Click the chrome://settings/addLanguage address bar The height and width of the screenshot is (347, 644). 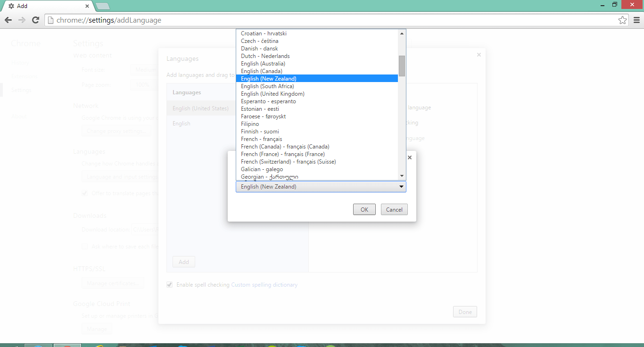(337, 20)
